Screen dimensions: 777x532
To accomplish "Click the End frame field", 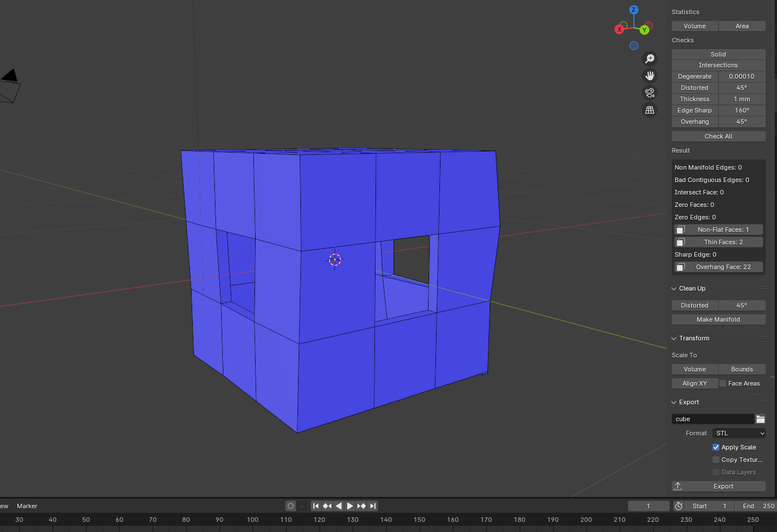I will click(756, 506).
